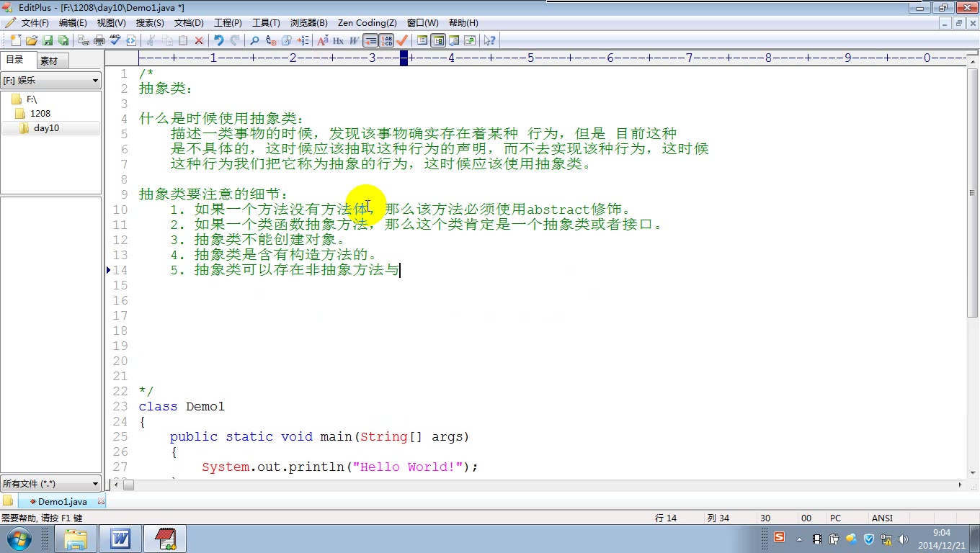Click the Go to Line icon
980x553 pixels.
(x=303, y=40)
